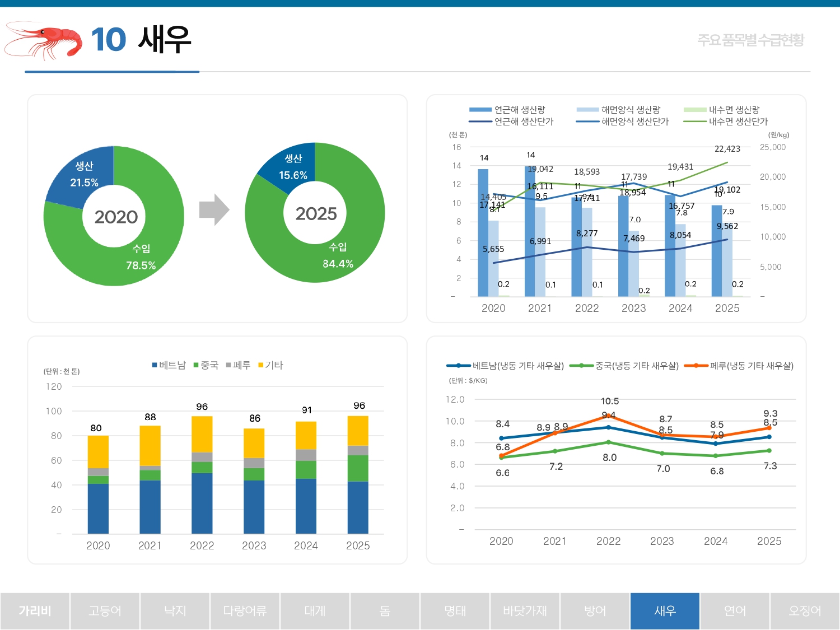The image size is (840, 630).
Task: Click the 연근해 생산량 legend swatch
Action: click(480, 110)
